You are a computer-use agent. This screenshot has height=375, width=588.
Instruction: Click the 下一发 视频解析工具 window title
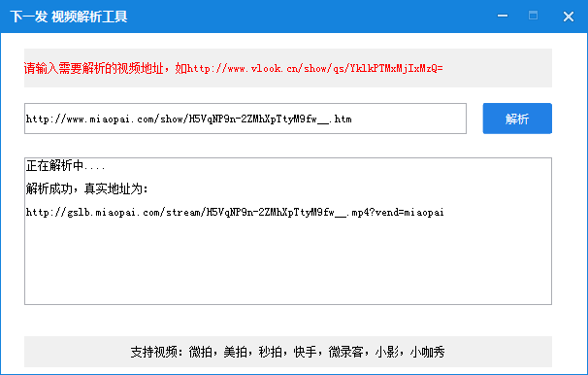tap(69, 17)
